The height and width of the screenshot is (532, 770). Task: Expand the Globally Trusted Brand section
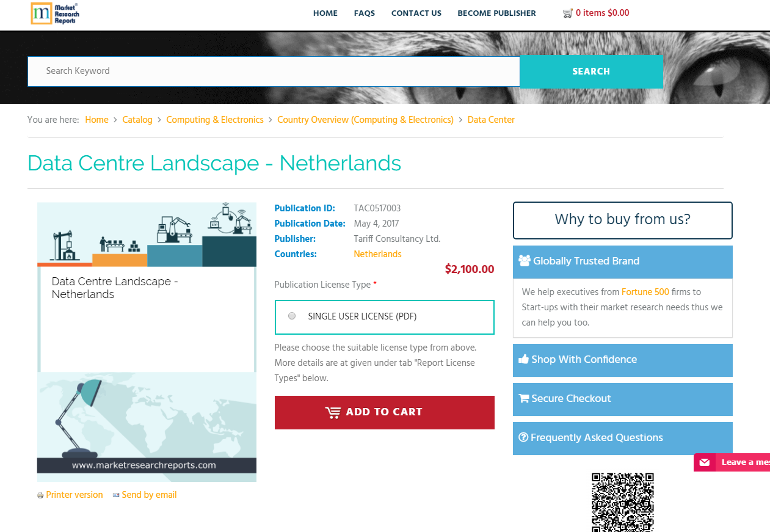click(x=622, y=261)
